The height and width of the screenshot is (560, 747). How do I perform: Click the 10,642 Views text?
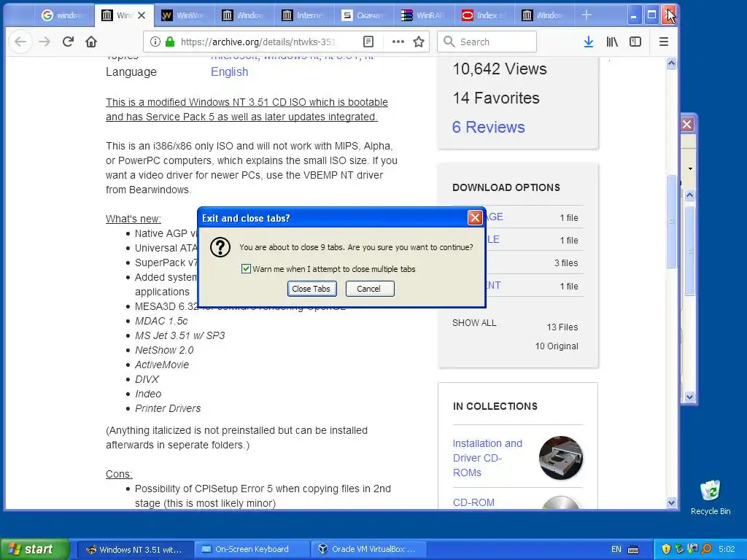coord(500,69)
